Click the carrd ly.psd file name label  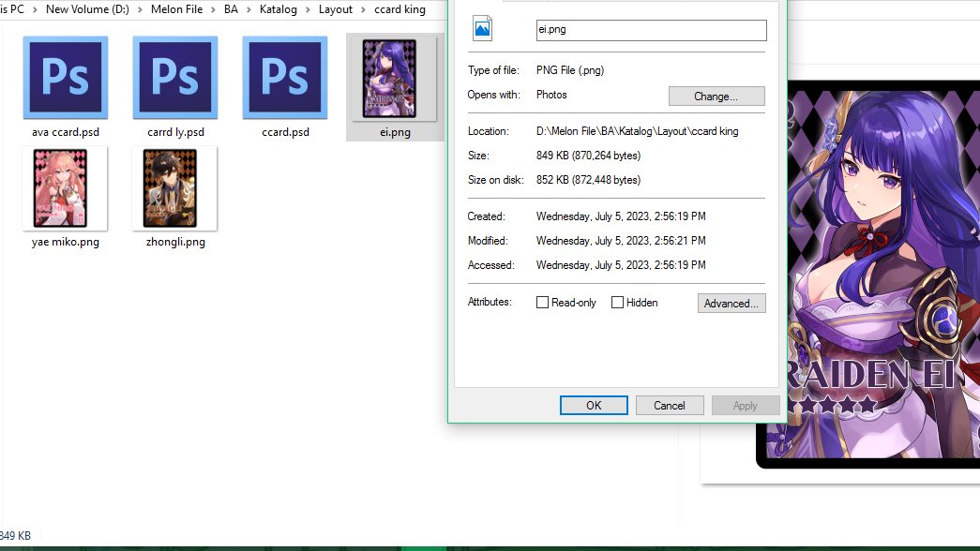pyautogui.click(x=175, y=132)
